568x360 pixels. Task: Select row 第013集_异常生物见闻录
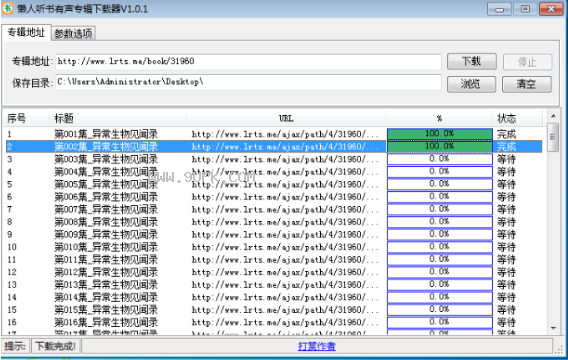point(274,285)
